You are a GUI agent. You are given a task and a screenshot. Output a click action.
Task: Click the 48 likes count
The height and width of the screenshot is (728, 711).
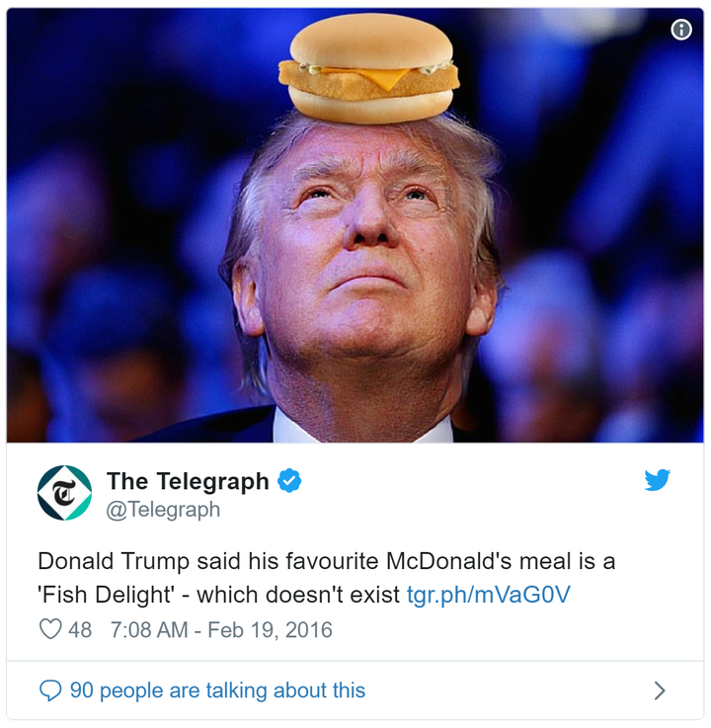80,630
